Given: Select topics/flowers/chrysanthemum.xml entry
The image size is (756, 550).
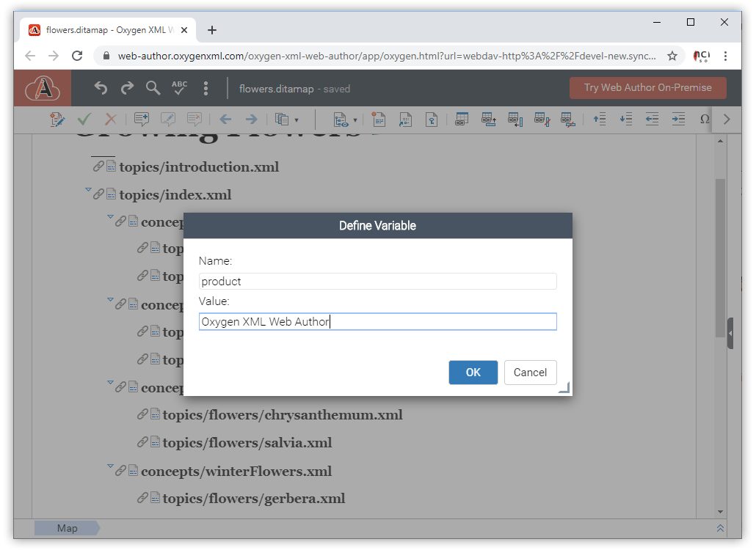Looking at the screenshot, I should click(283, 415).
